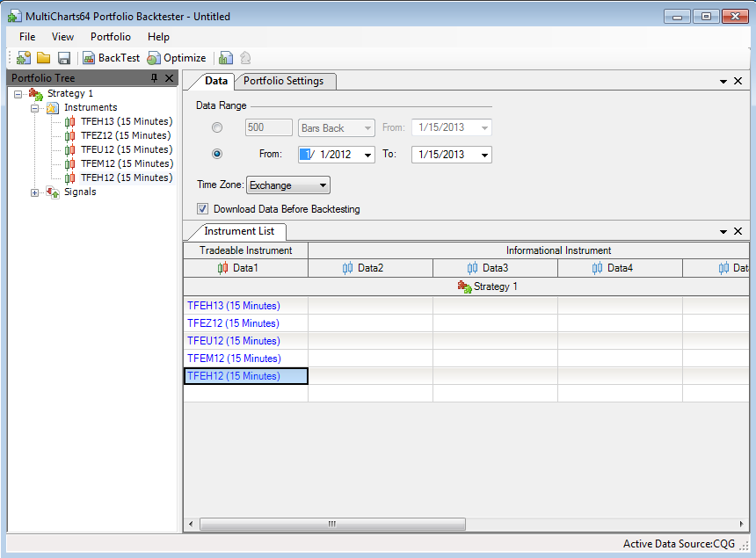Open the File menu

point(27,37)
